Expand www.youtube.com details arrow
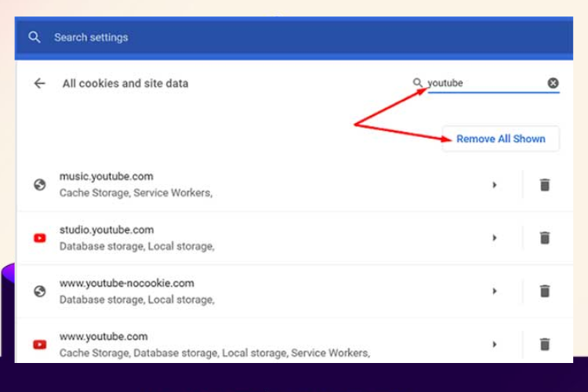This screenshot has width=588, height=392. coord(494,344)
